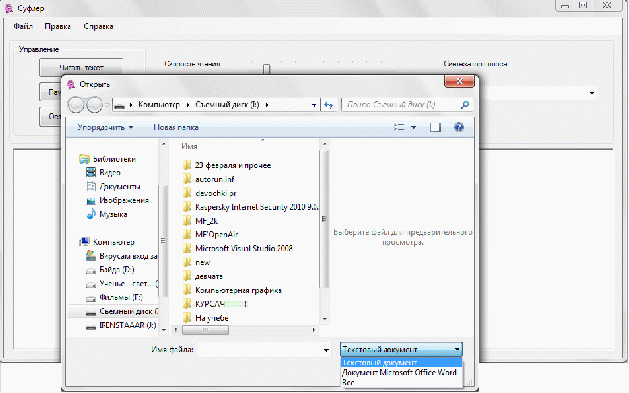This screenshot has height=393, width=629.
Task: Refresh the folder listing
Action: 329,105
